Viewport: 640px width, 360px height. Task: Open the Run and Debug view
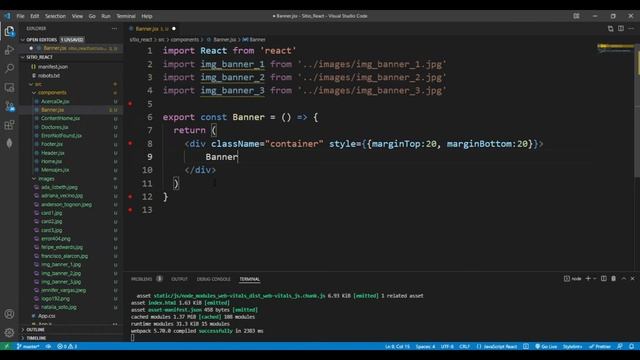(9, 50)
